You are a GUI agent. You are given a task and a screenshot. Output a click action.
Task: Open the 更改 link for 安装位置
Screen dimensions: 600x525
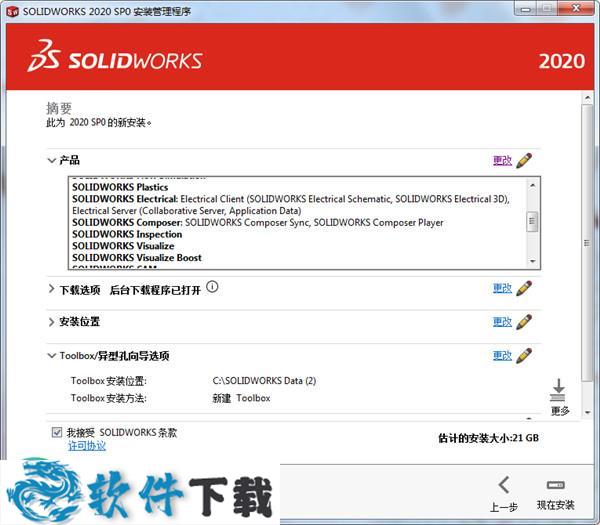[x=502, y=322]
